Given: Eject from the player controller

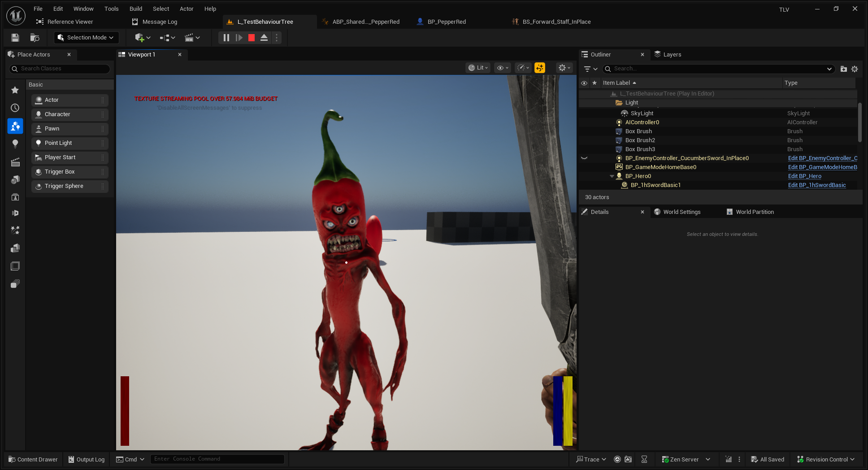Looking at the screenshot, I should click(264, 38).
